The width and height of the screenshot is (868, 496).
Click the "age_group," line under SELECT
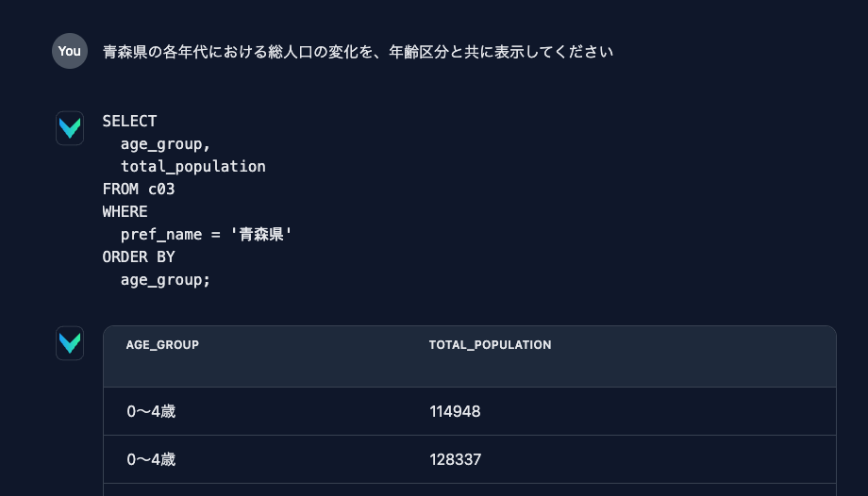click(165, 144)
